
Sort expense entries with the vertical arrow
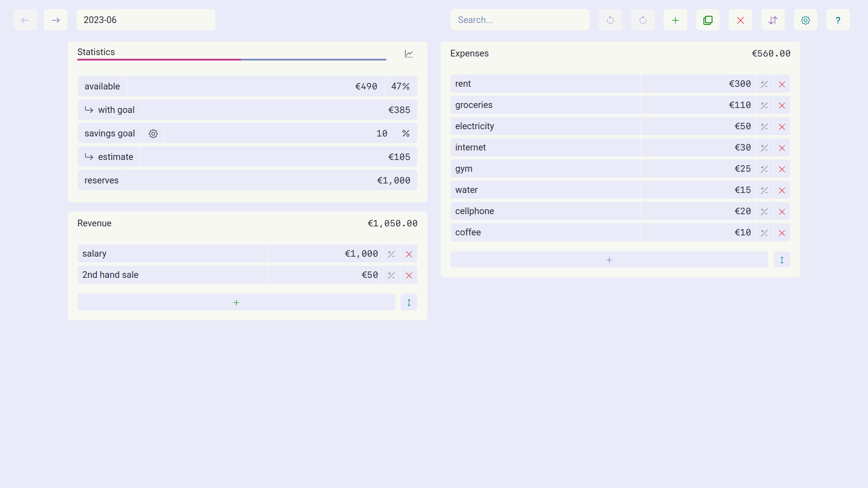[782, 260]
